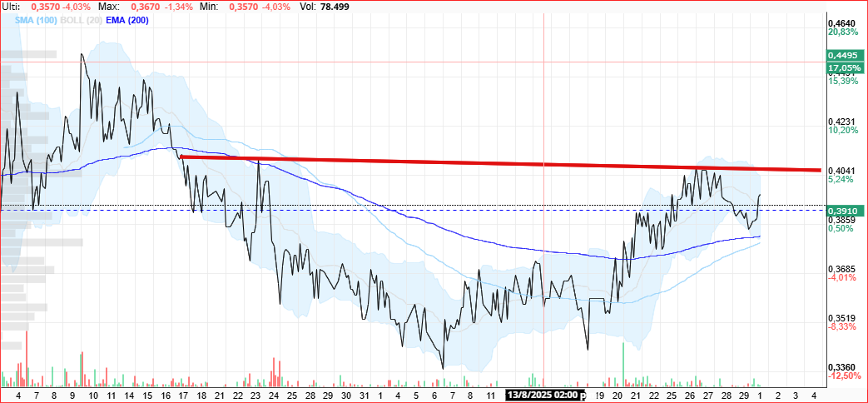Click date 6 on time axis
The image size is (868, 403).
[434, 396]
